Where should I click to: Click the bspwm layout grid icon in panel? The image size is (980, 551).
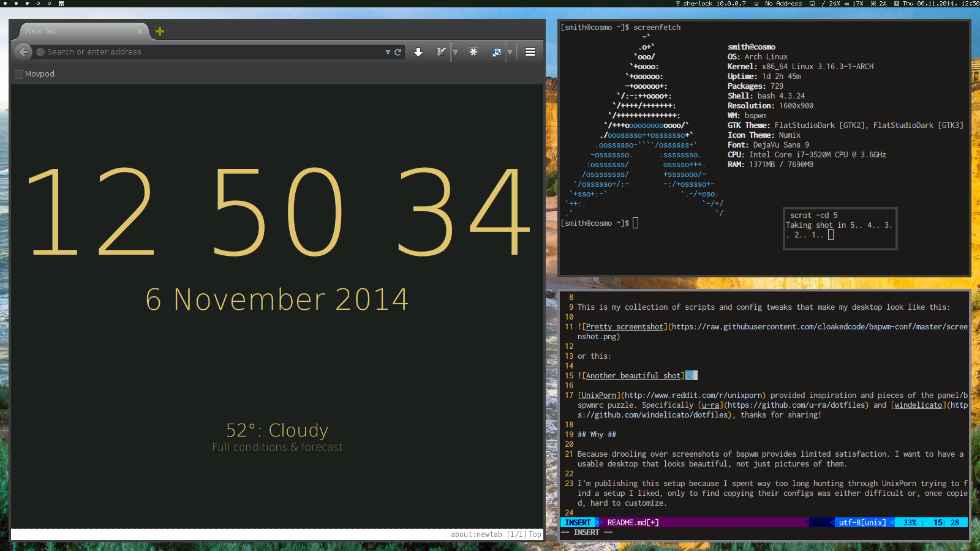61,4
